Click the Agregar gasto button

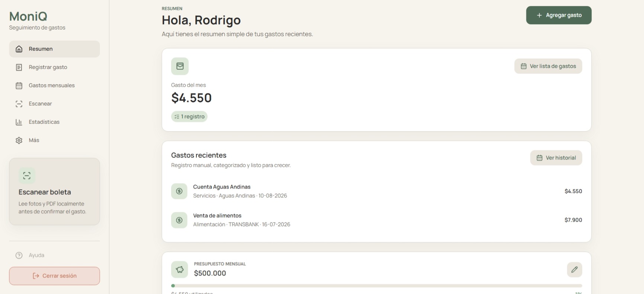coord(559,15)
